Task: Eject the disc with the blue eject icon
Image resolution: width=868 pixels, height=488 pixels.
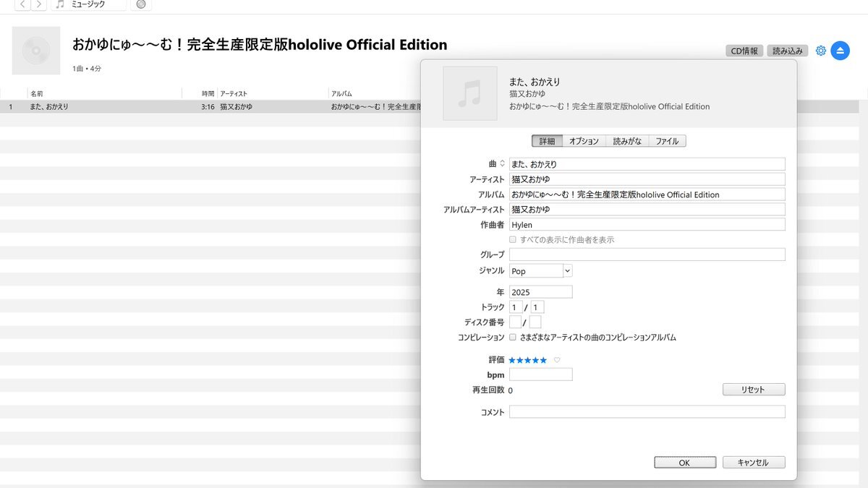Action: click(x=840, y=51)
